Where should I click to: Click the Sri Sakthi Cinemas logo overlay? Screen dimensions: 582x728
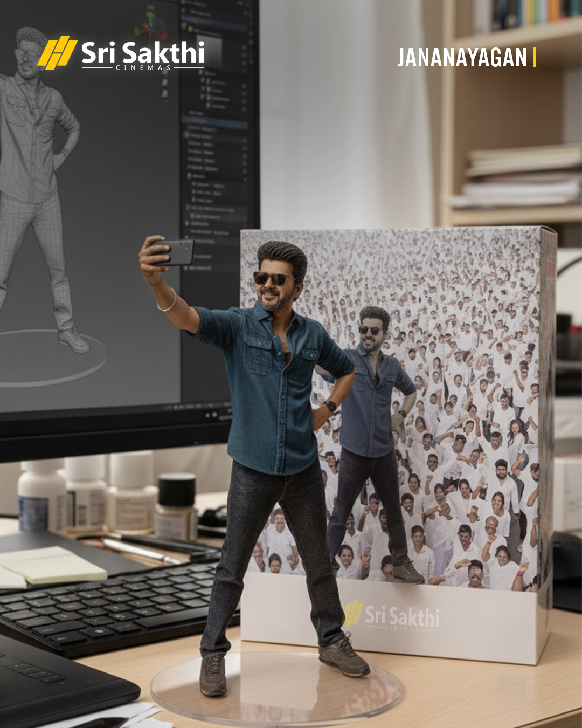pyautogui.click(x=121, y=53)
